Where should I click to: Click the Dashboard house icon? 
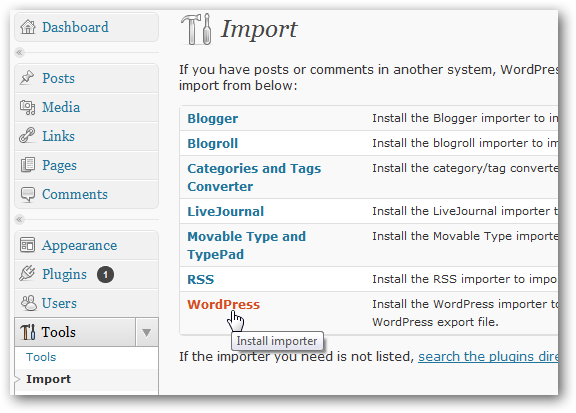28,27
